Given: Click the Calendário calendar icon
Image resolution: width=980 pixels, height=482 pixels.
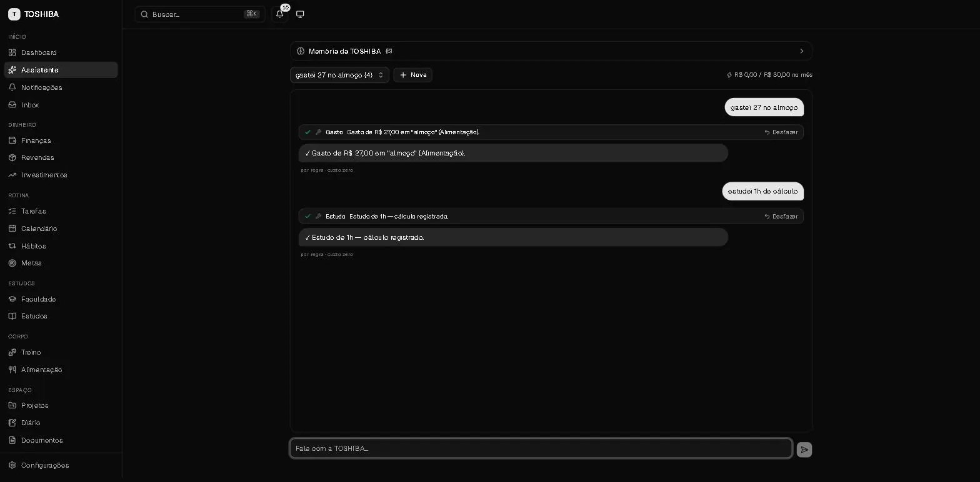Looking at the screenshot, I should point(12,229).
